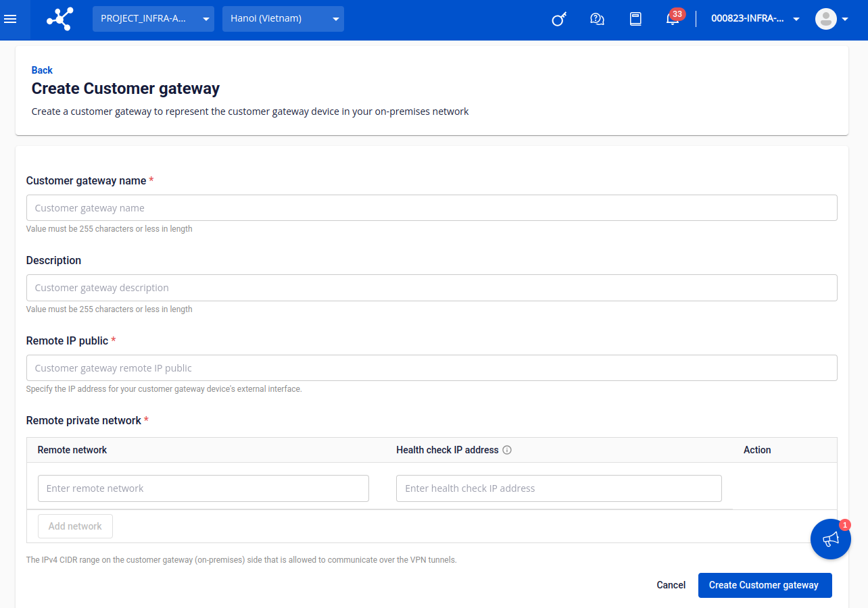The width and height of the screenshot is (868, 608).
Task: Click the Create Customer gateway button
Action: [763, 585]
